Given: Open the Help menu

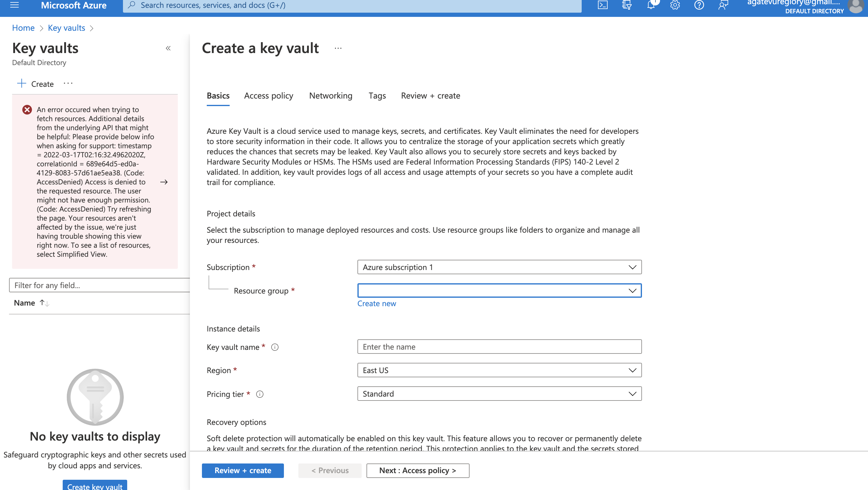Looking at the screenshot, I should [x=699, y=5].
